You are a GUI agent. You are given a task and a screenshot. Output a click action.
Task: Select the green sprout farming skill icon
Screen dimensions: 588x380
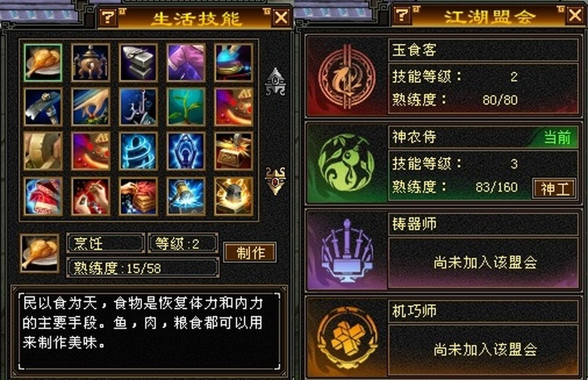point(186,107)
